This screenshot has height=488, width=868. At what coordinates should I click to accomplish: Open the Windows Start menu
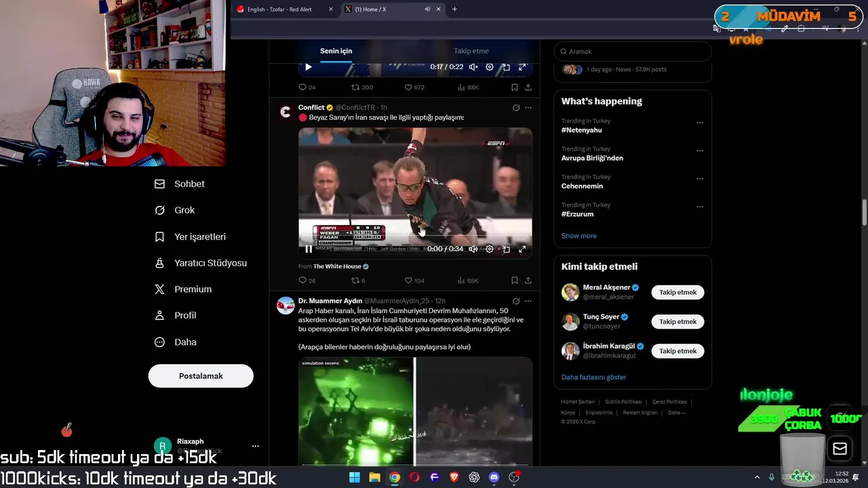click(x=355, y=477)
